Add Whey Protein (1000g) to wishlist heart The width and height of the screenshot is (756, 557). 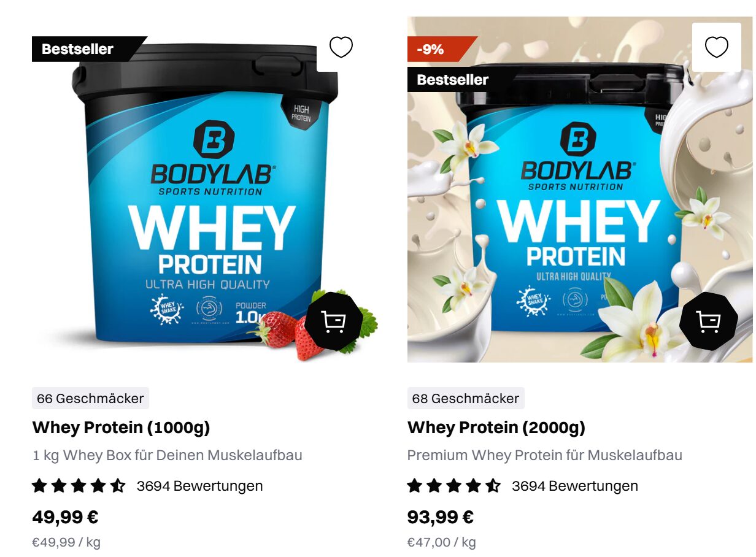[341, 47]
